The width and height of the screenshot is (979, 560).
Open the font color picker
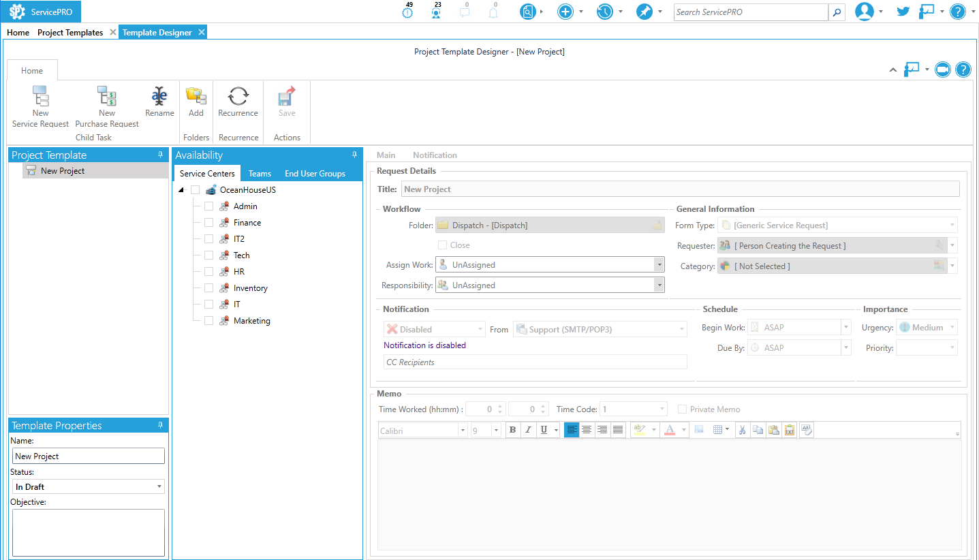(x=684, y=430)
